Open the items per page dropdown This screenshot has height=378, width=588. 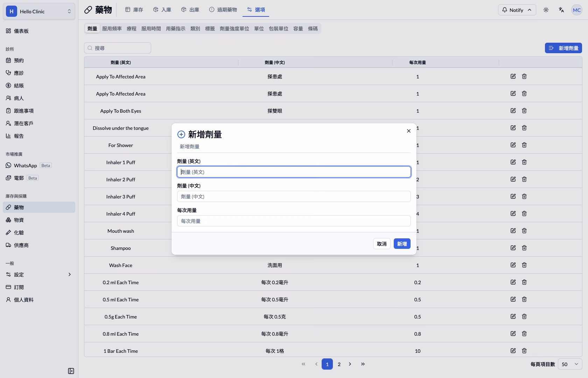tap(570, 364)
